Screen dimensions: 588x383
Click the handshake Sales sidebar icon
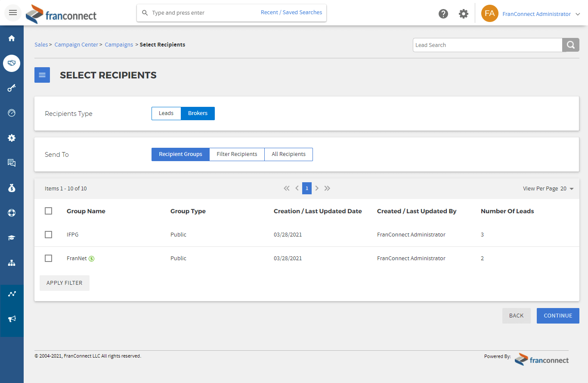point(12,63)
